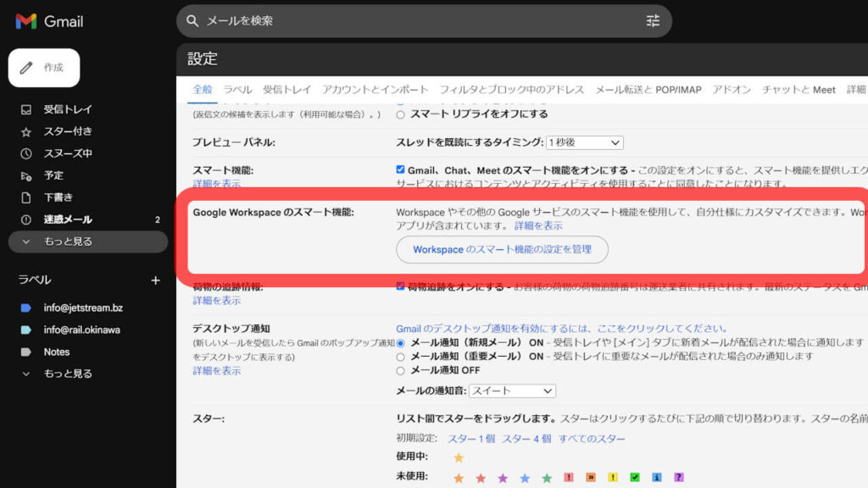Viewport: 868px width, 488px height.
Task: Create a new label via the + icon
Action: pyautogui.click(x=155, y=280)
